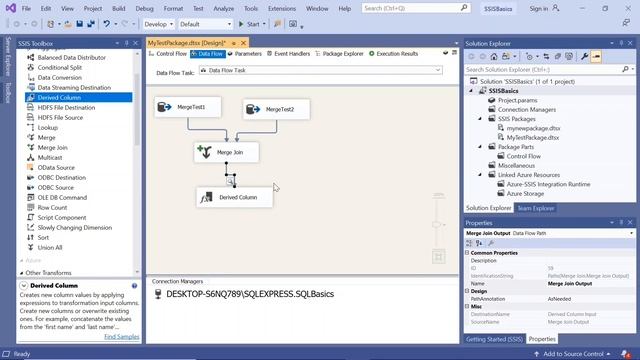
Task: Collapse Common Properties section
Action: click(x=467, y=253)
